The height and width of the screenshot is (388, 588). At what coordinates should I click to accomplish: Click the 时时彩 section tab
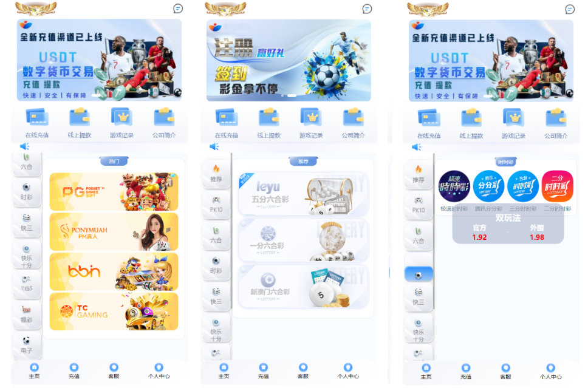tap(505, 162)
